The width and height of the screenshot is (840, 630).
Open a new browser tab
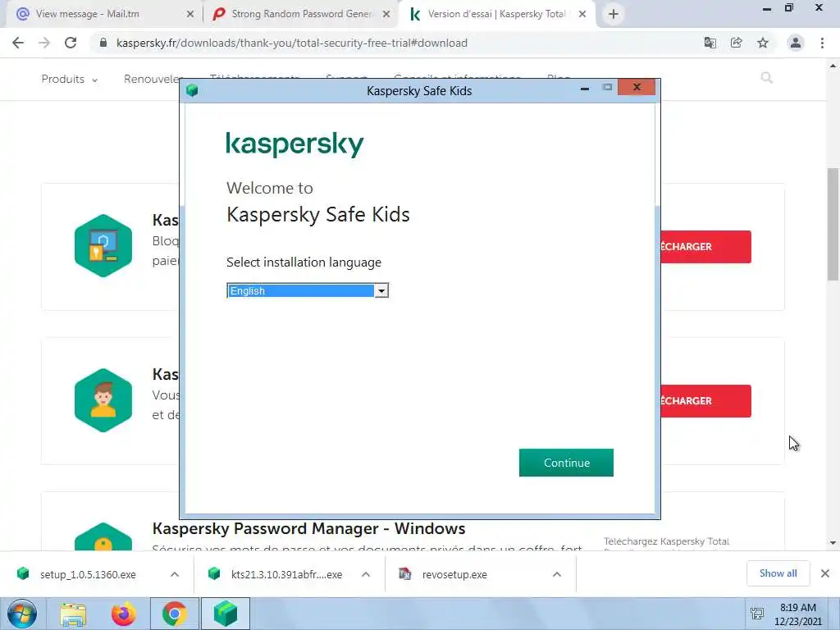tap(614, 15)
